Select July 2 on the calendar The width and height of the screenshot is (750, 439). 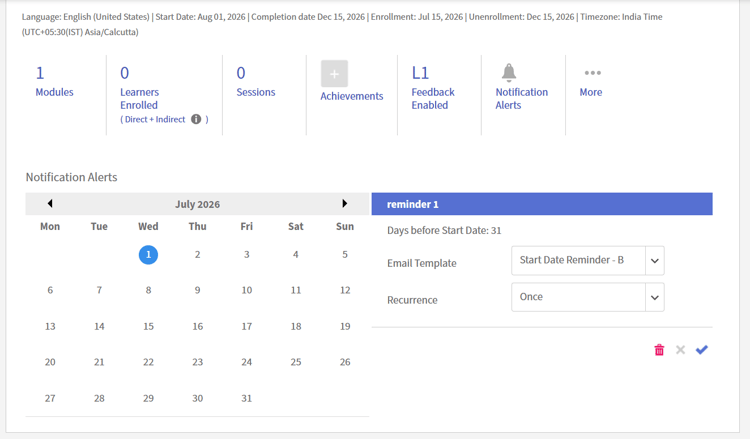(198, 254)
